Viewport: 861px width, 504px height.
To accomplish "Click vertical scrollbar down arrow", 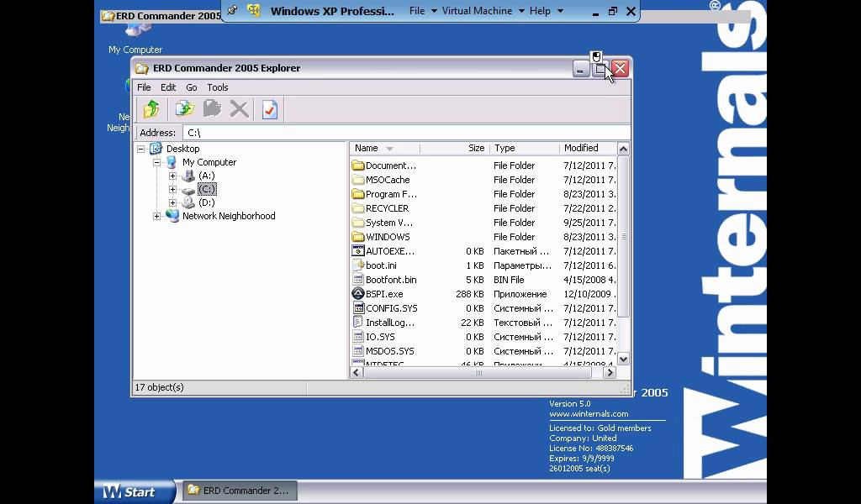I will pos(623,360).
